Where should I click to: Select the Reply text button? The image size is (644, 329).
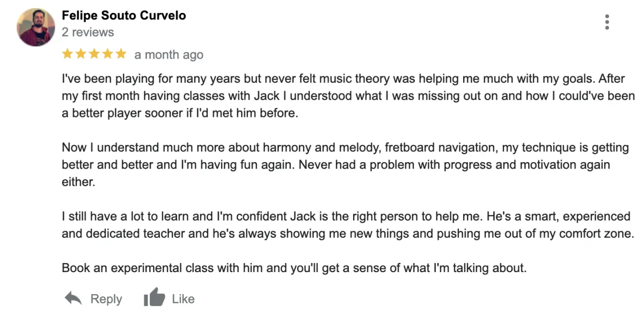pos(106,299)
